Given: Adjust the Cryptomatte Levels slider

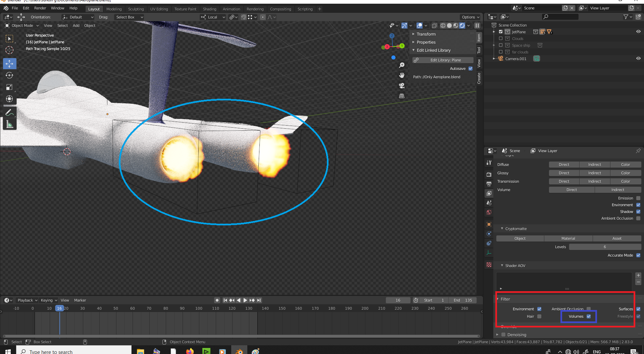Looking at the screenshot, I should point(605,247).
